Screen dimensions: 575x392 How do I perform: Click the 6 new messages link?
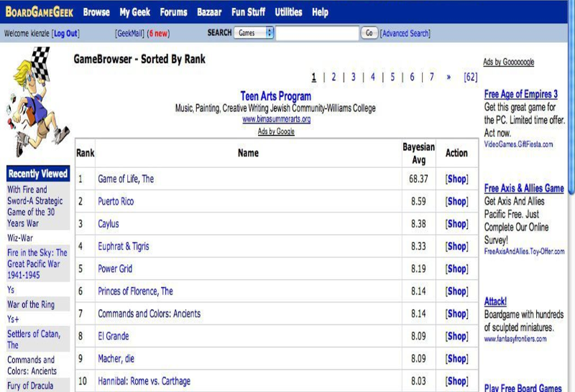(158, 33)
